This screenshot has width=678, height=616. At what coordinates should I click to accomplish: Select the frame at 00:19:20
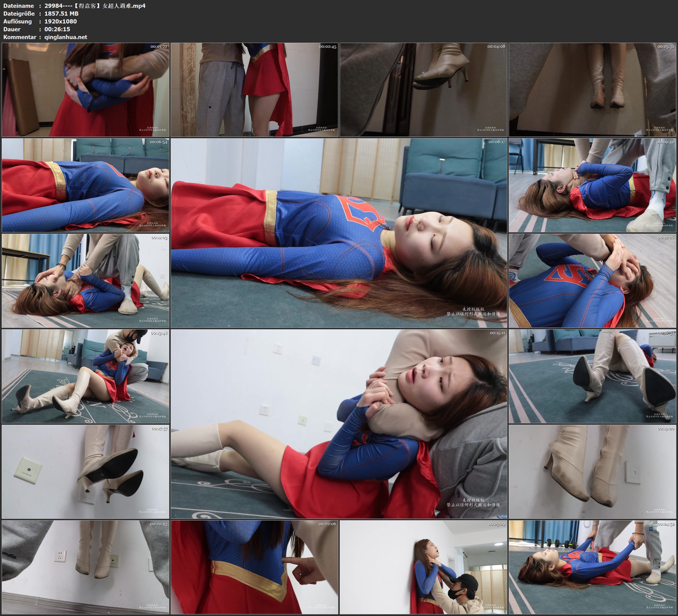pyautogui.click(x=592, y=472)
